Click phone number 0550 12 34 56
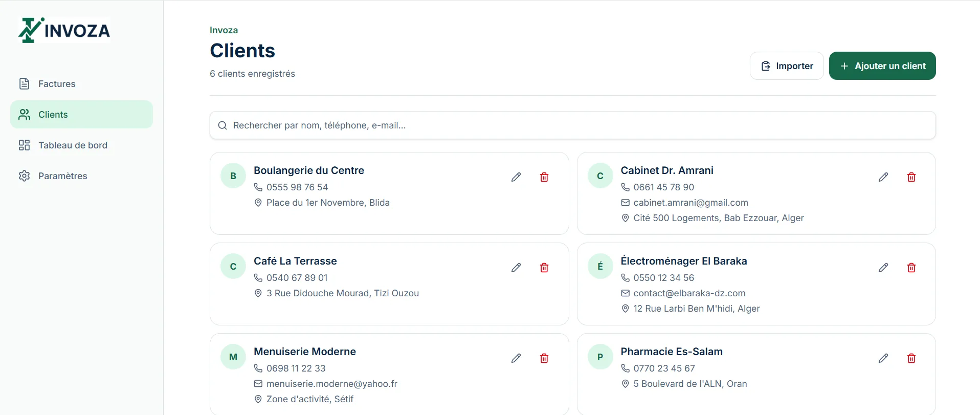Image resolution: width=980 pixels, height=415 pixels. point(664,278)
